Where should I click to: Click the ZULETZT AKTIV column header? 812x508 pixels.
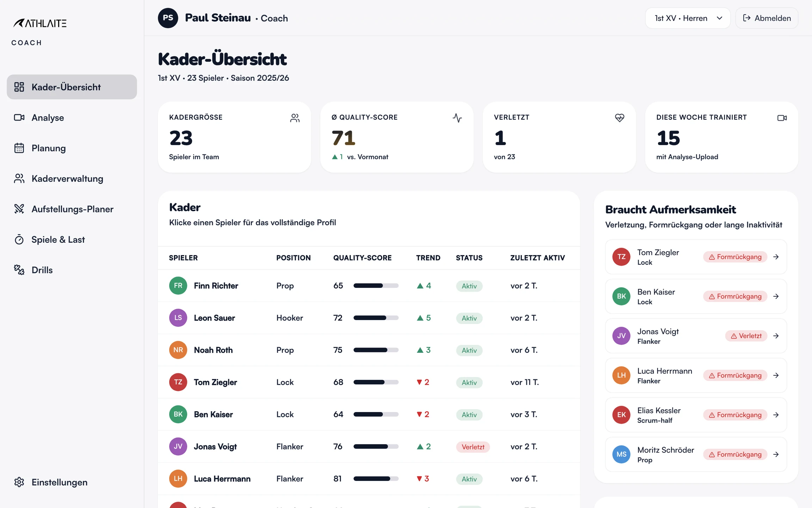pos(537,258)
